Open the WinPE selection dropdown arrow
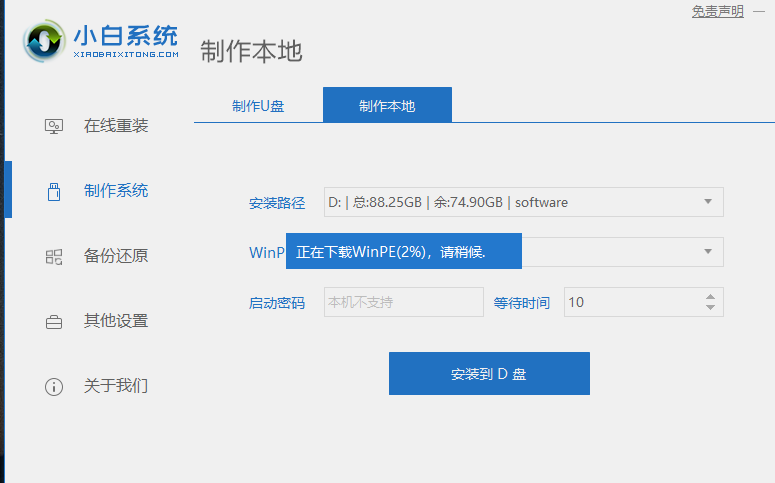Screen dimensions: 775x483 708,251
